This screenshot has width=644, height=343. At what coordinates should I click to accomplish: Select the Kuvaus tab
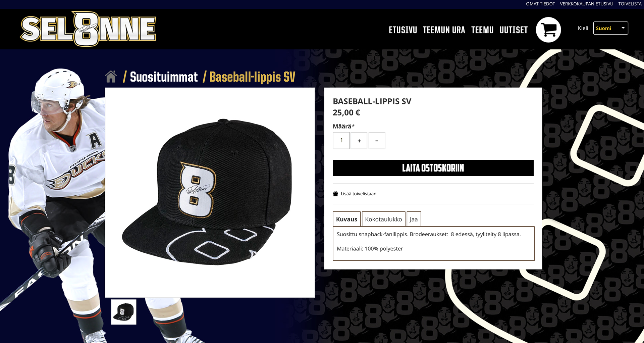tap(346, 219)
